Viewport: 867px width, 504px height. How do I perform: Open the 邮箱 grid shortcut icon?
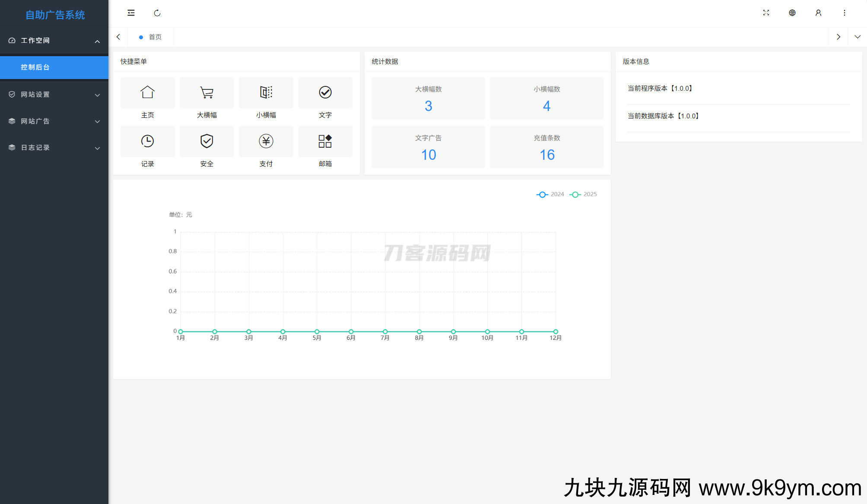click(x=325, y=141)
